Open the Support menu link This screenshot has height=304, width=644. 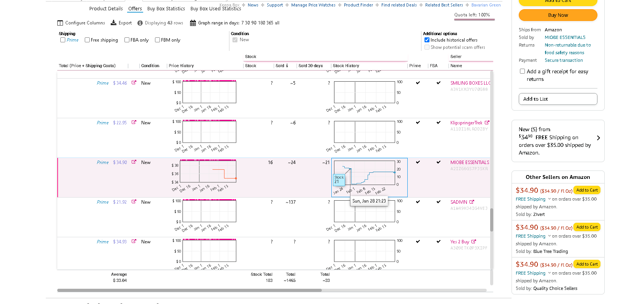pos(275,5)
